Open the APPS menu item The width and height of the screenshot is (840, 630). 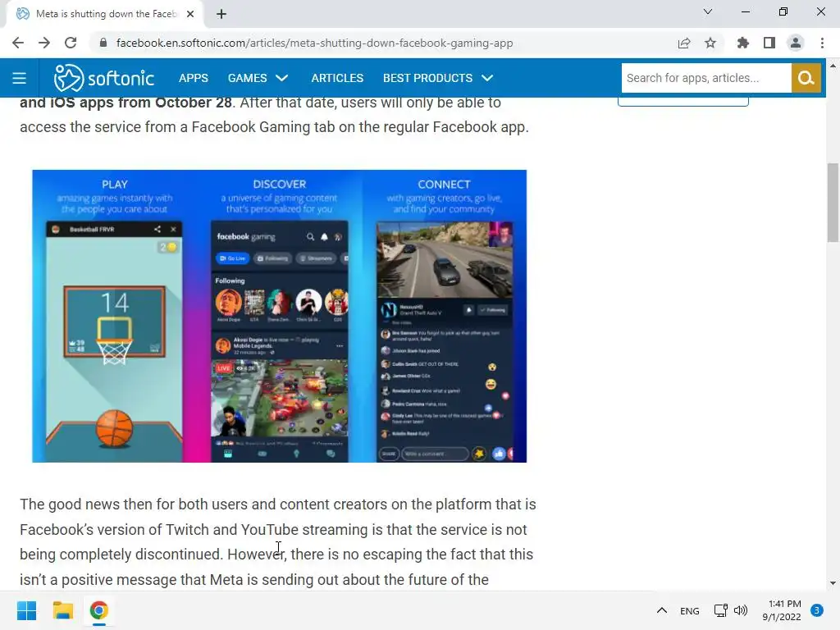pos(194,78)
